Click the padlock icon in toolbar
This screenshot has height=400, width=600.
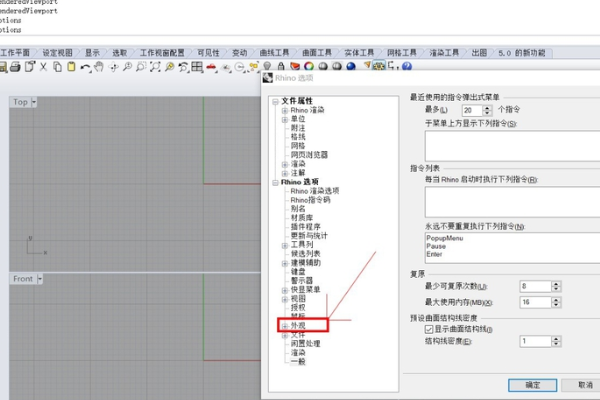click(283, 67)
